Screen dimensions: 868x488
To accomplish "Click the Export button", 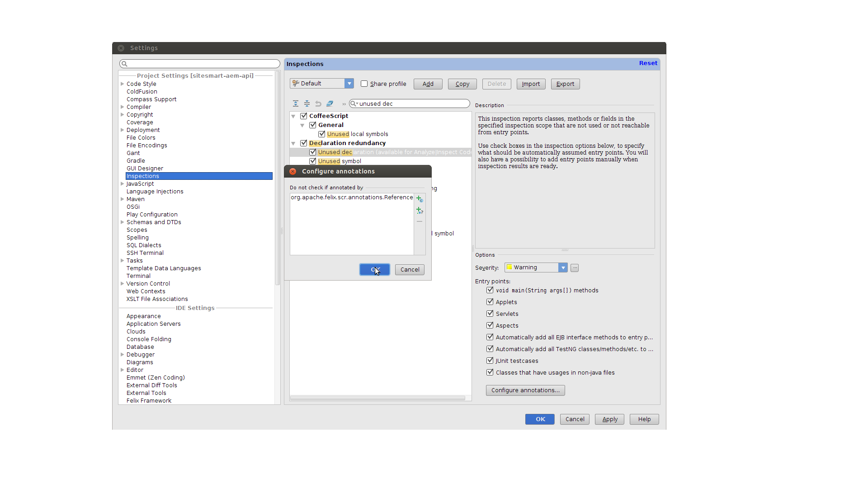I will pyautogui.click(x=565, y=84).
